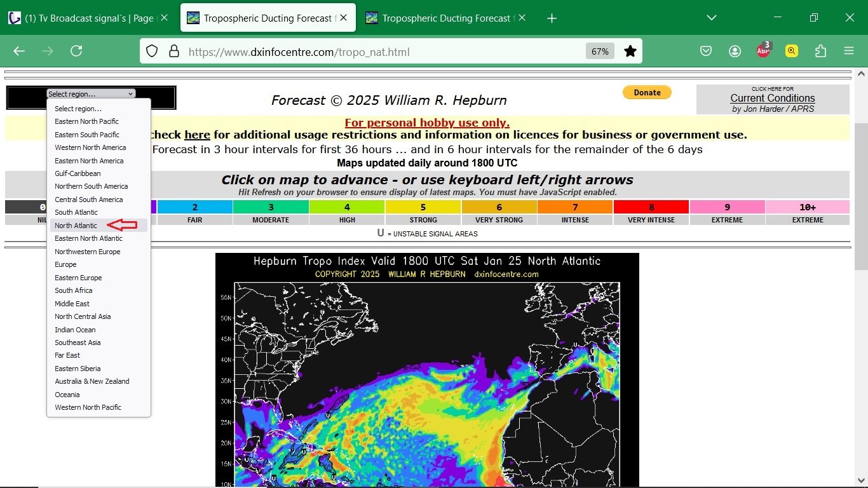Restore down the browser window
Screen dimensions: 868x488
814,18
